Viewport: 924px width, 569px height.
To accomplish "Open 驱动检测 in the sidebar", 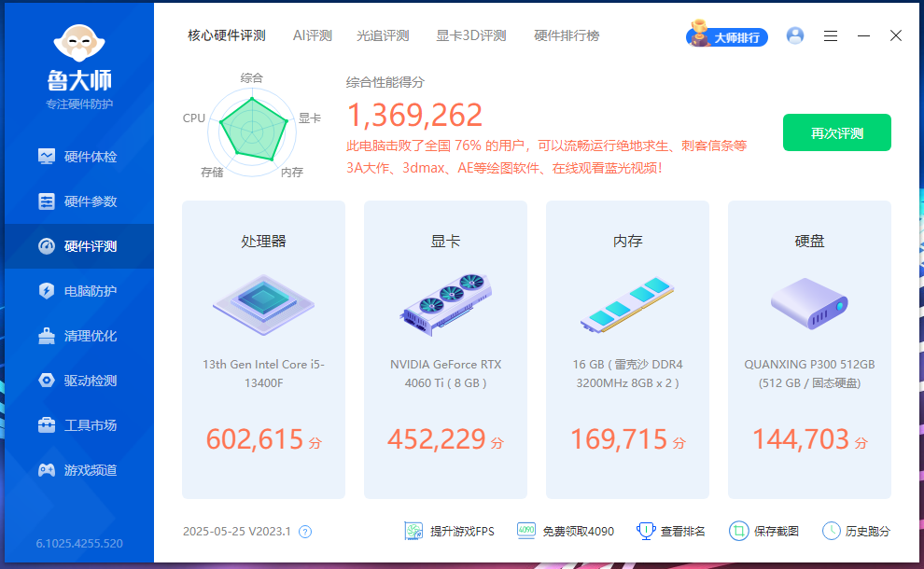I will point(79,381).
